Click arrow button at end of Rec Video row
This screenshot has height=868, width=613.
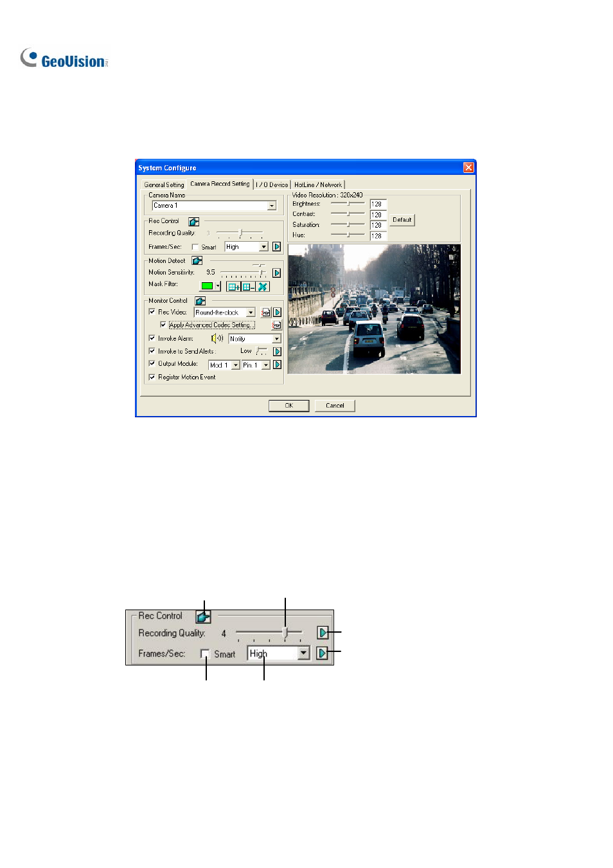(277, 312)
